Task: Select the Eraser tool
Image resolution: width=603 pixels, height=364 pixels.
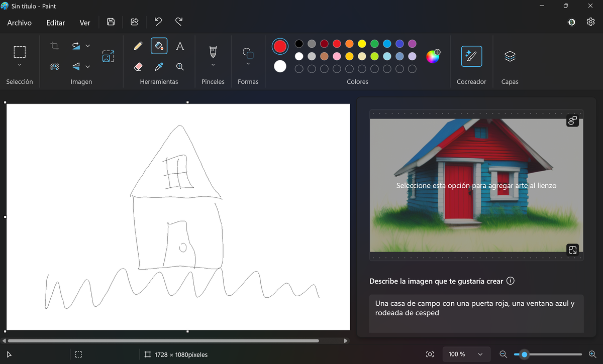Action: click(138, 66)
